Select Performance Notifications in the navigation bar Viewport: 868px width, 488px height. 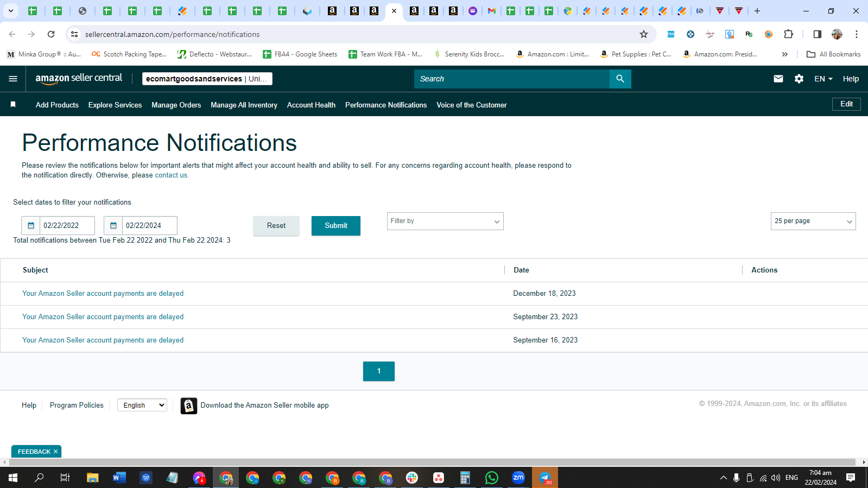(386, 105)
